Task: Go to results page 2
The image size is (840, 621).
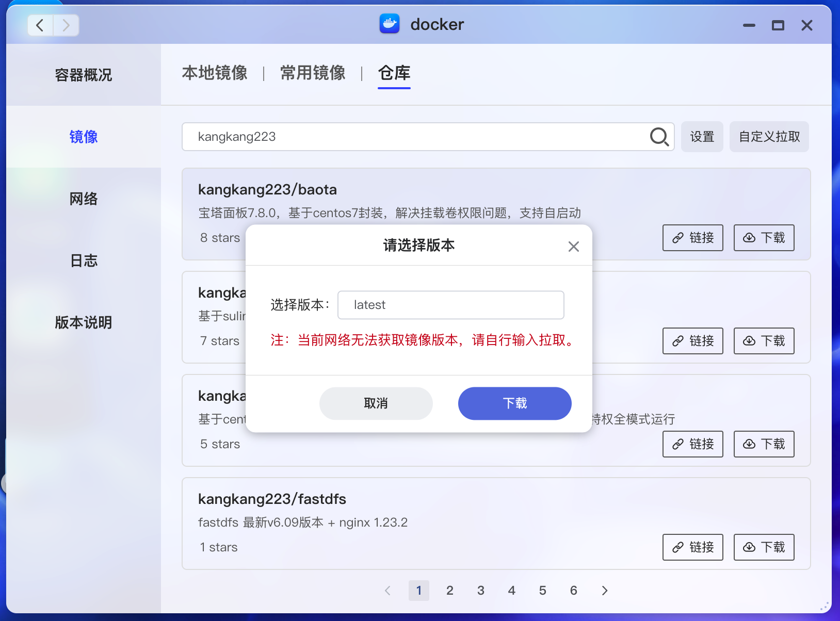Action: point(450,591)
